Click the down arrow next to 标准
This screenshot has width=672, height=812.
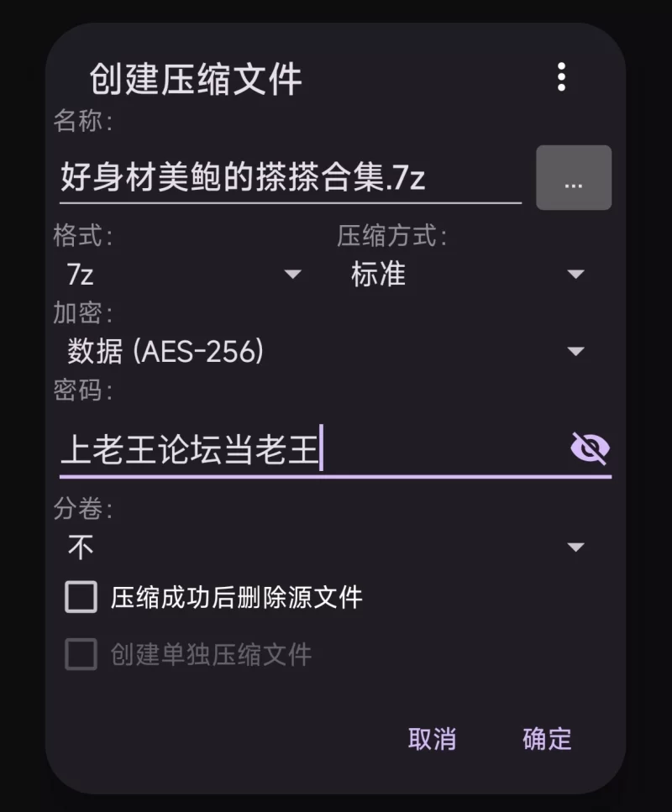[x=575, y=275]
